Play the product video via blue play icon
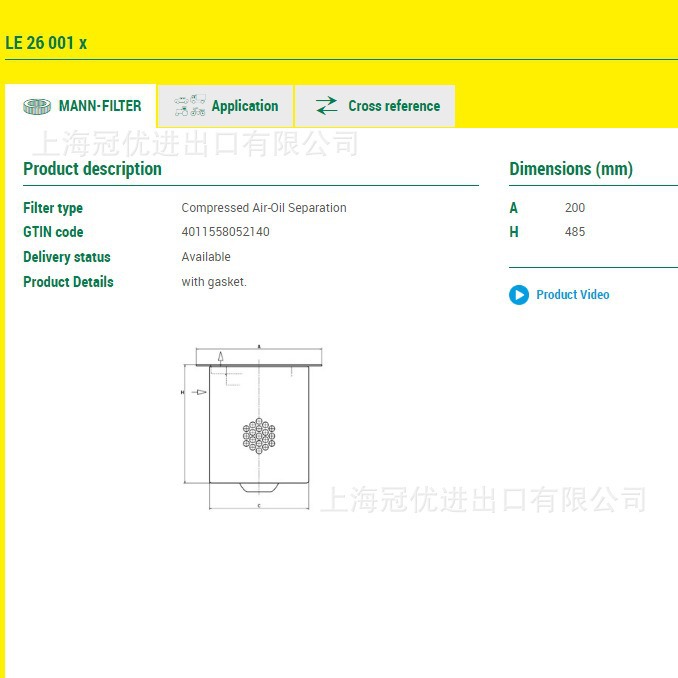Image resolution: width=678 pixels, height=678 pixels. (x=519, y=295)
